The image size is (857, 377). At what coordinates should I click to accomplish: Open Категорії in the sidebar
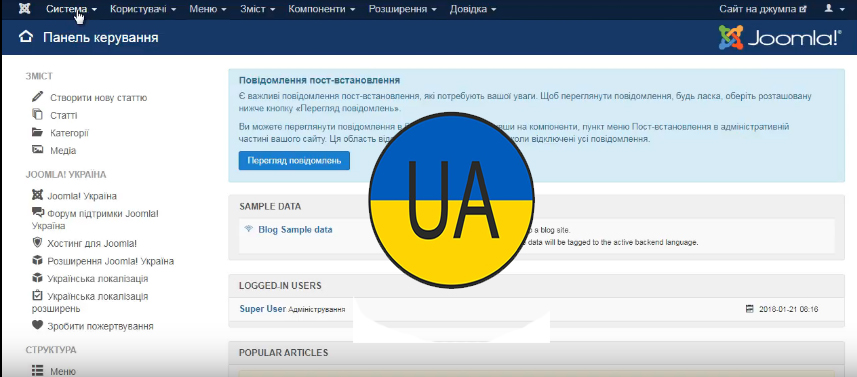tap(69, 133)
